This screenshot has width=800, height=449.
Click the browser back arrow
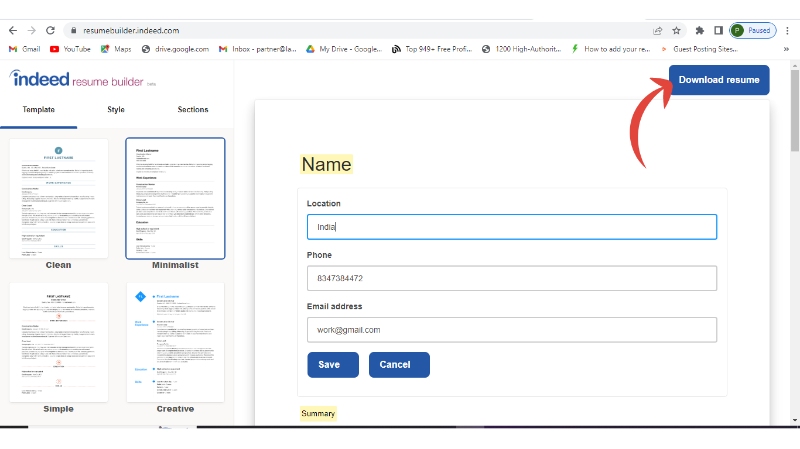12,31
